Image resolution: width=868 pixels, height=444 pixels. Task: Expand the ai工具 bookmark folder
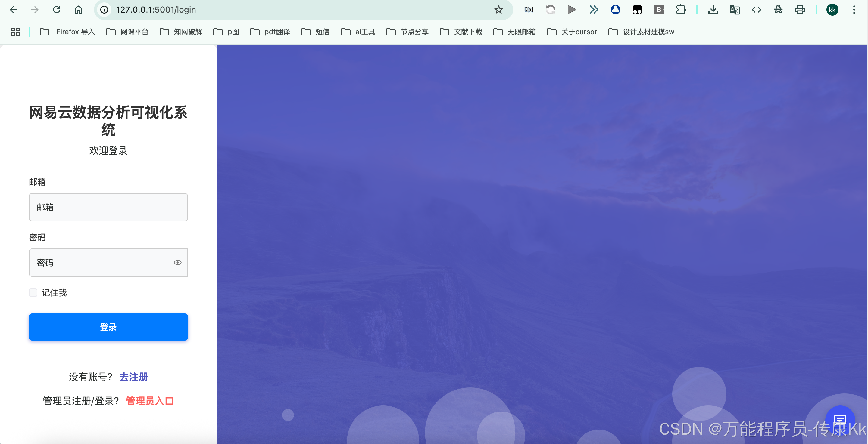point(358,32)
